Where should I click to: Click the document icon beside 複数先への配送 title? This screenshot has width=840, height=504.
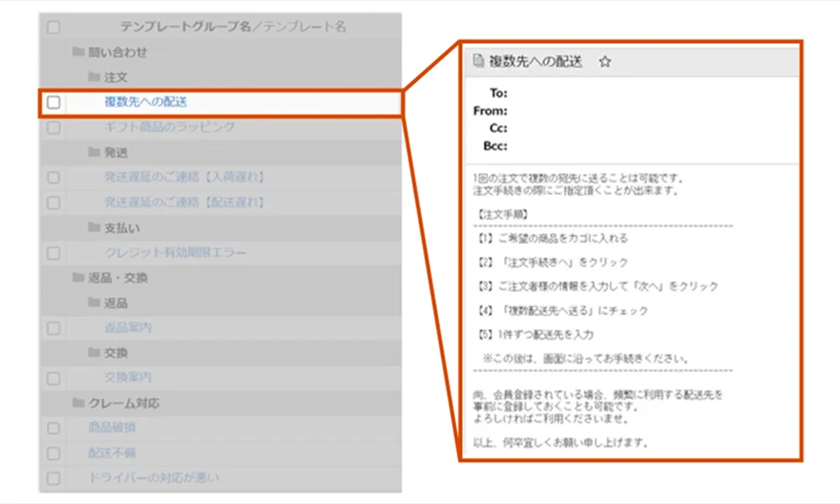pos(479,61)
